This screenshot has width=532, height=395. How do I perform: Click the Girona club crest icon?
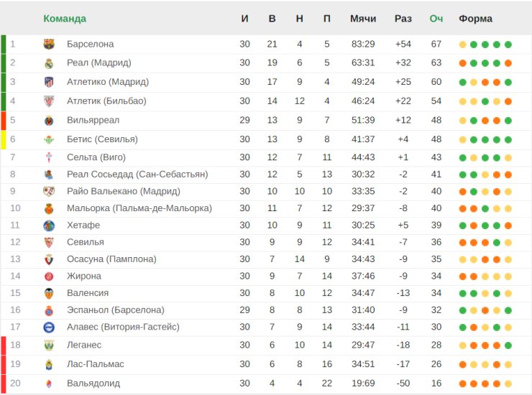[49, 276]
